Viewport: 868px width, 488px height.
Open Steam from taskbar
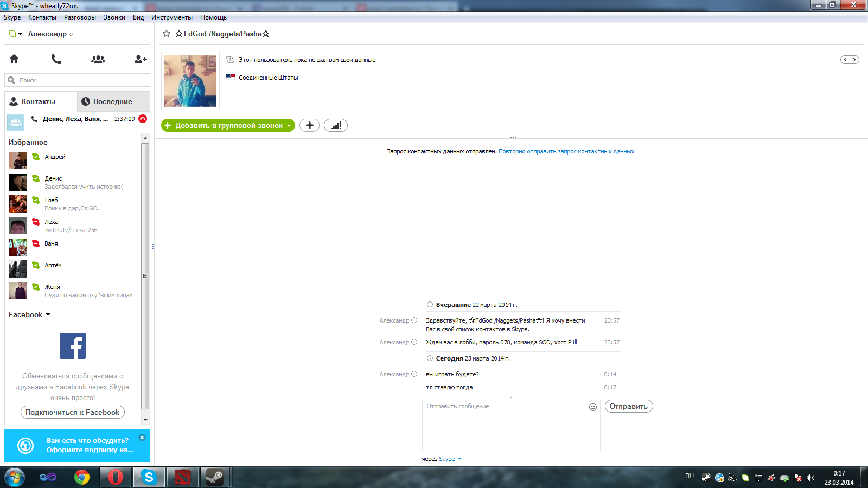pos(215,478)
